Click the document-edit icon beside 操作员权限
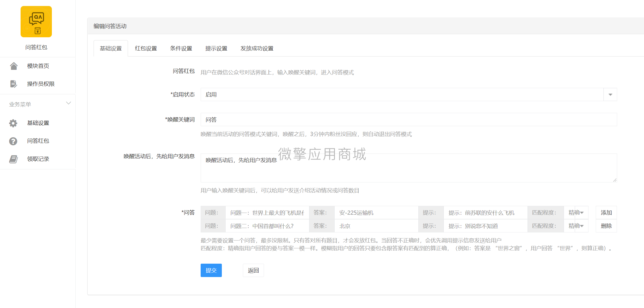The height and width of the screenshot is (308, 644). (x=14, y=84)
